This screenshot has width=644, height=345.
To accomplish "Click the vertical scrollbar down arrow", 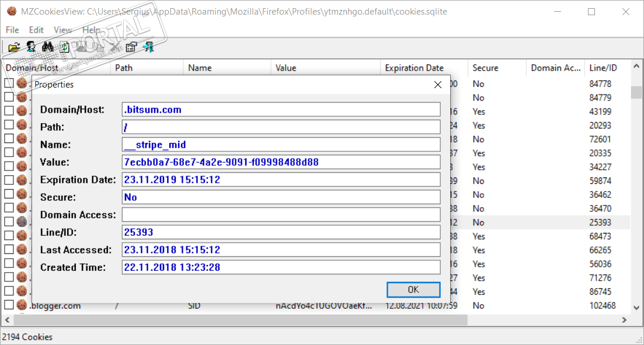I will 636,308.
